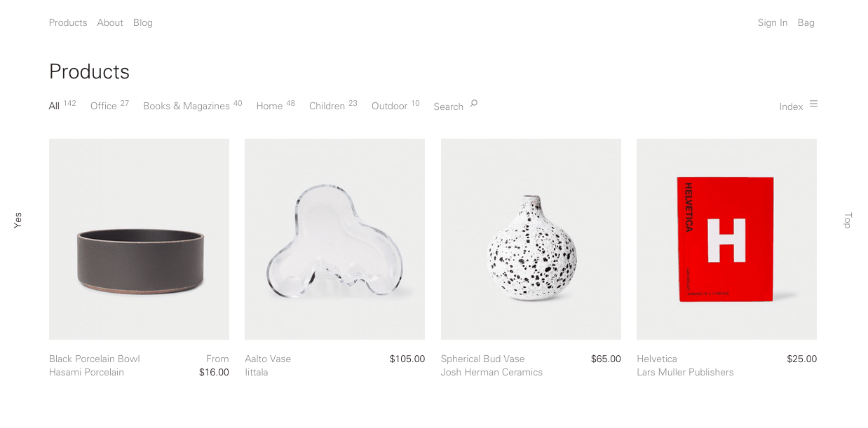Filter by Outdoor category
Viewport: 868px width, 428px height.
pyautogui.click(x=389, y=106)
